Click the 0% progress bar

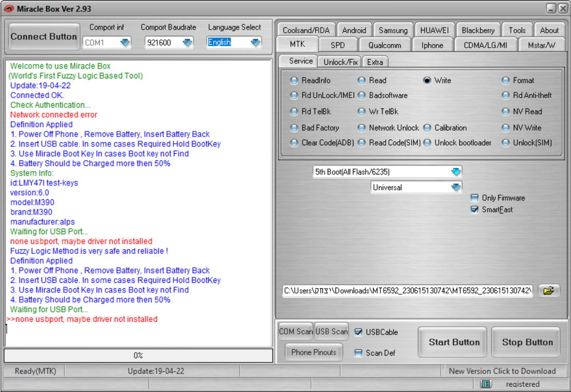pyautogui.click(x=139, y=356)
